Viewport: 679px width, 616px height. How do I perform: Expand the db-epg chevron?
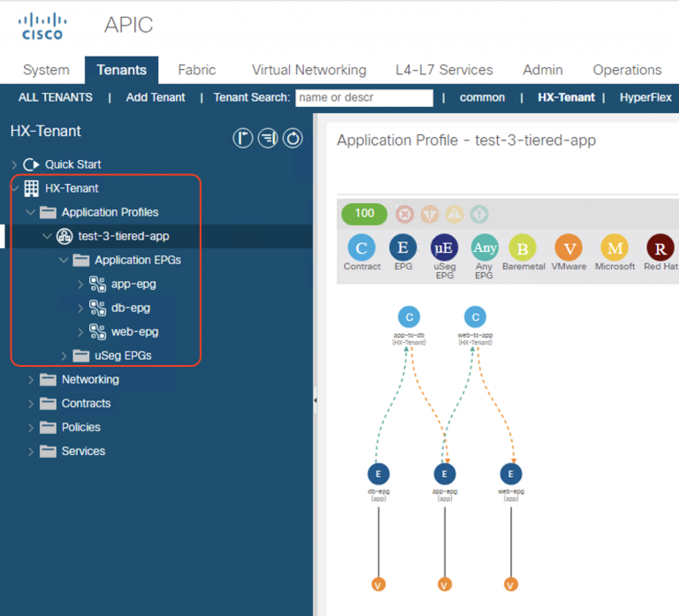(x=80, y=308)
